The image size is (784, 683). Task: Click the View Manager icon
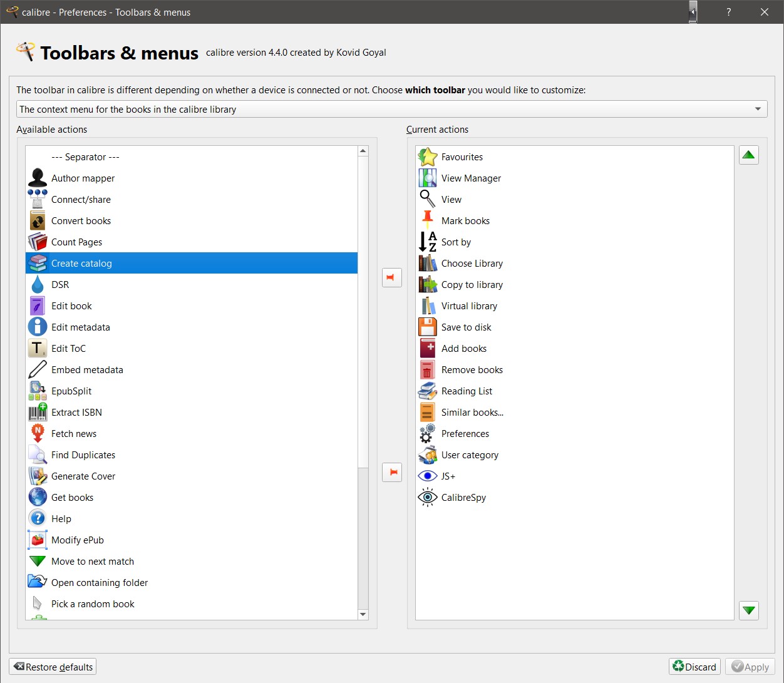click(428, 178)
